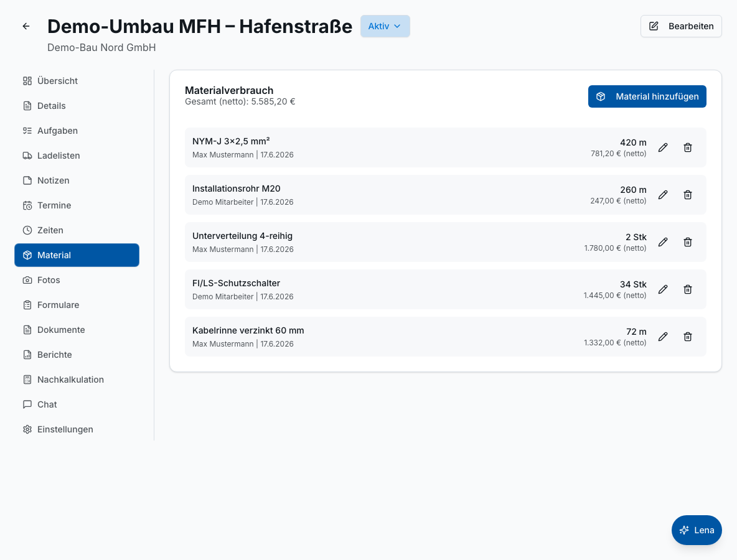Viewport: 737px width, 560px height.
Task: Edit the Unterverteilung 4-reihig entry
Action: click(663, 242)
